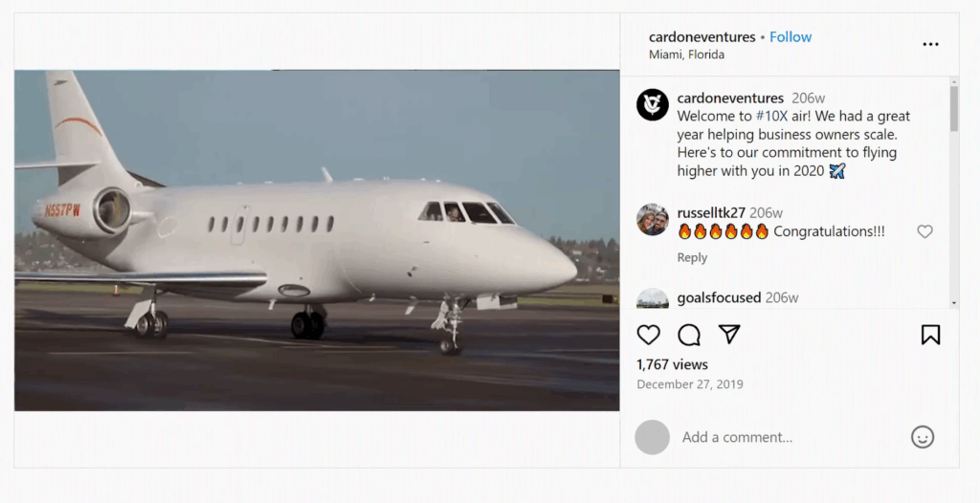Like the post with heart icon
The height and width of the screenshot is (503, 980).
point(649,335)
